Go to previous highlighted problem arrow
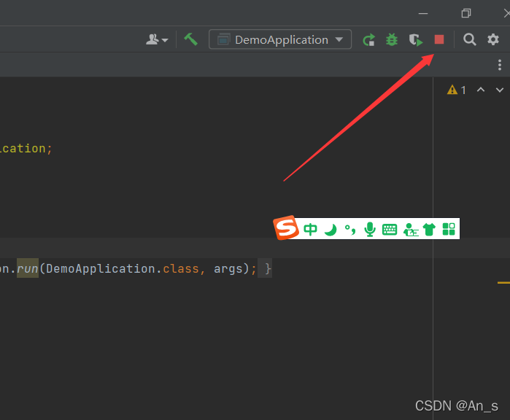 click(481, 90)
